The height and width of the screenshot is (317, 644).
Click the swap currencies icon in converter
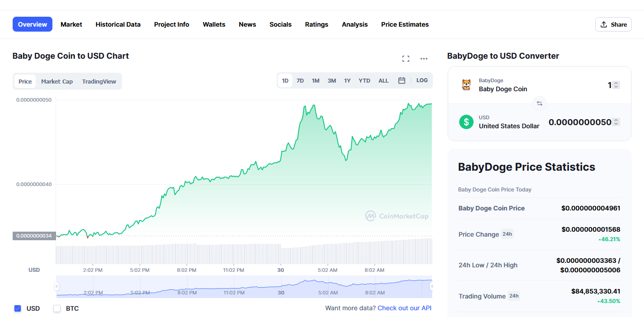click(539, 103)
